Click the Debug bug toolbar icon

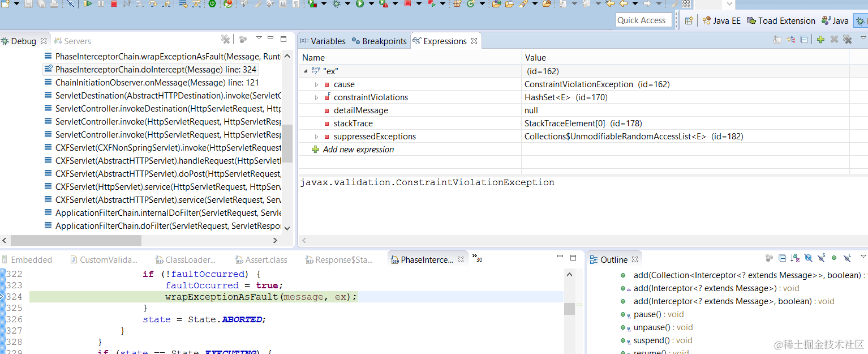[x=336, y=3]
